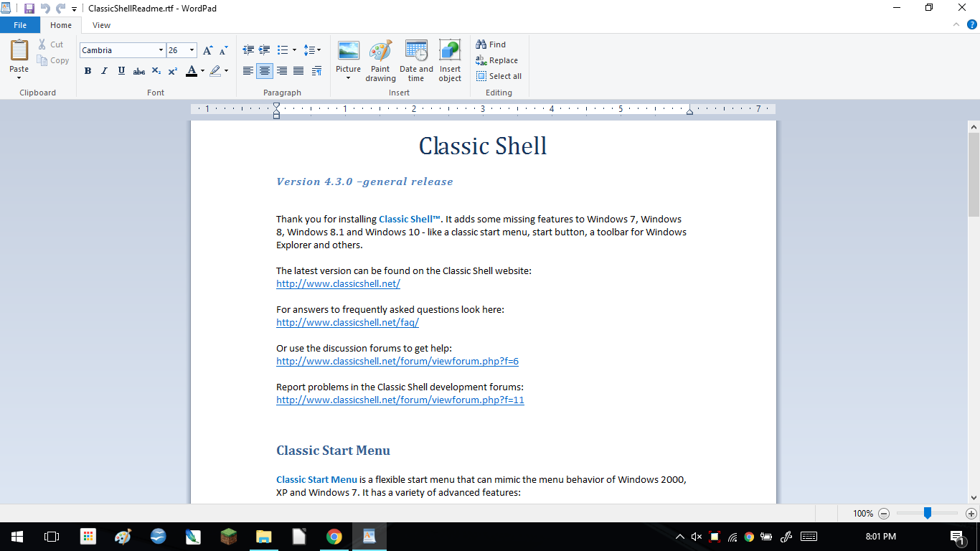
Task: Open the list style dropdown arrow
Action: click(x=294, y=50)
